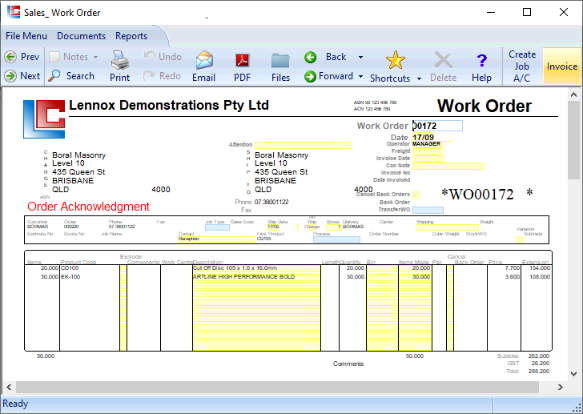
Task: Click price 7.700 in first row
Action: 512,268
